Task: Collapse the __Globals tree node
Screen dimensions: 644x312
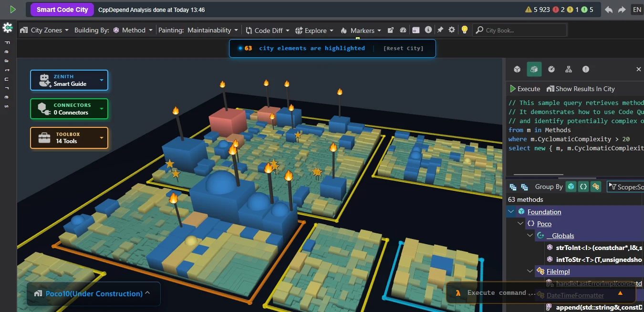Action: [x=530, y=235]
